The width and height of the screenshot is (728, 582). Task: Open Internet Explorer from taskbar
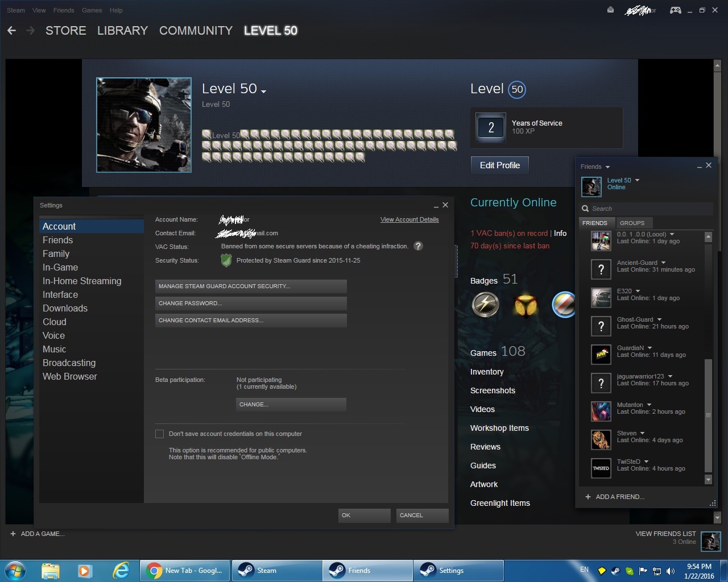click(x=121, y=571)
